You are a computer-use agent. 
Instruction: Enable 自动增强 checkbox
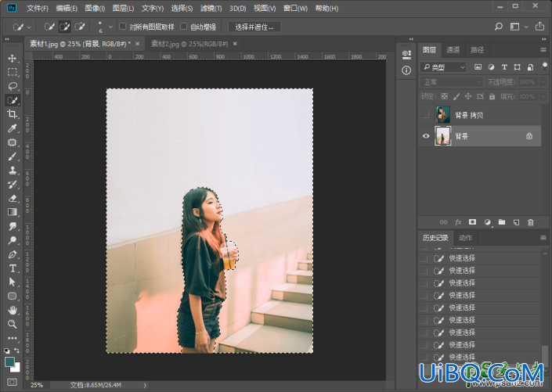[x=183, y=27]
